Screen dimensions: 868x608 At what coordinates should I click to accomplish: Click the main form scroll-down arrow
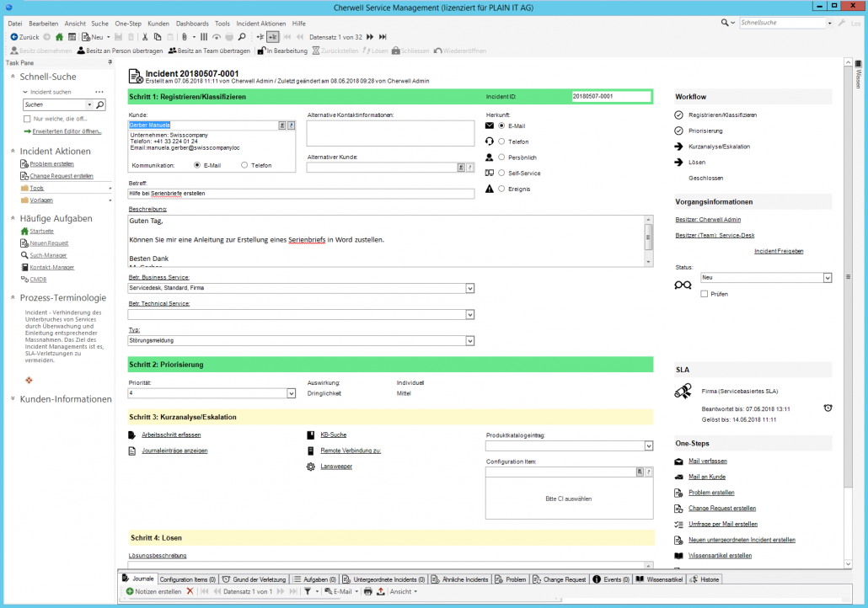click(848, 563)
